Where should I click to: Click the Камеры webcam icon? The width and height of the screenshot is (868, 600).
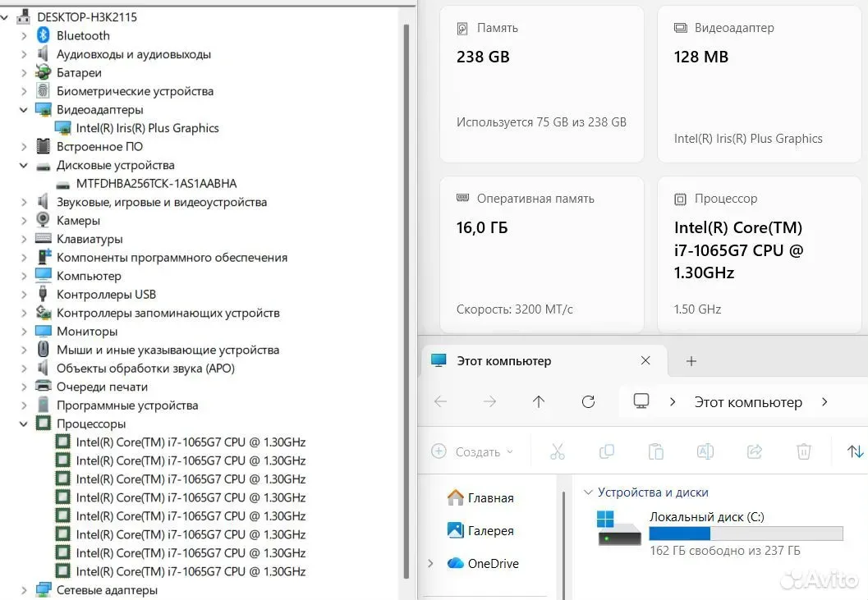(44, 220)
